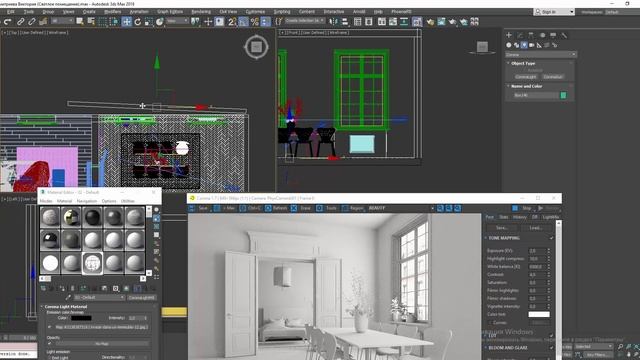This screenshot has width=640, height=360.
Task: Collapse the Object Type rollout
Action: 523,63
